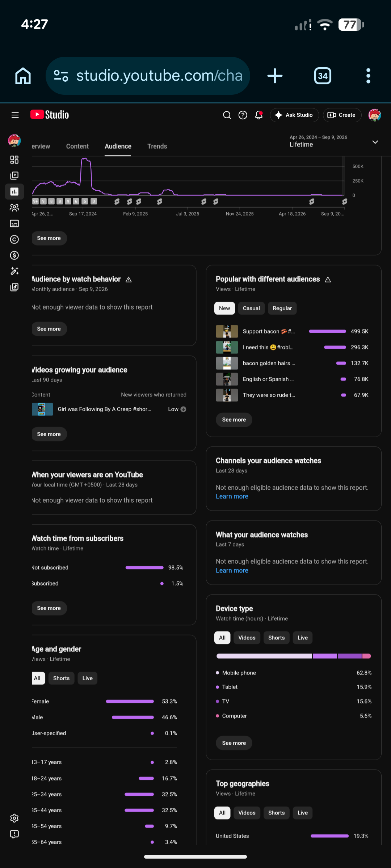This screenshot has width=391, height=868.
Task: Open the hamburger navigation menu
Action: [15, 115]
